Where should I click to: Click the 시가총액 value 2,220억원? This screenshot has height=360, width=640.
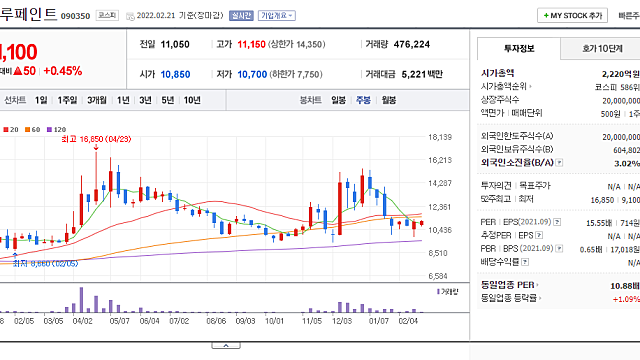tap(620, 74)
